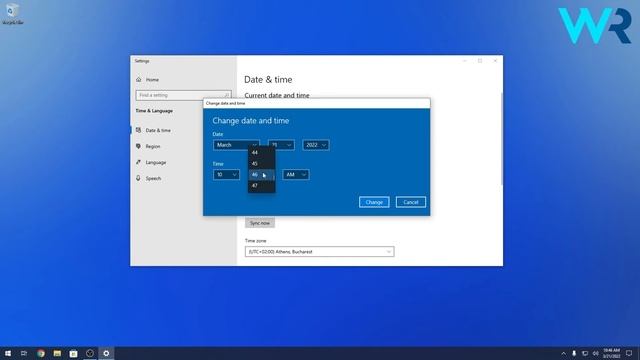The image size is (640, 360).
Task: Open the taskbar clock and date
Action: click(611, 353)
